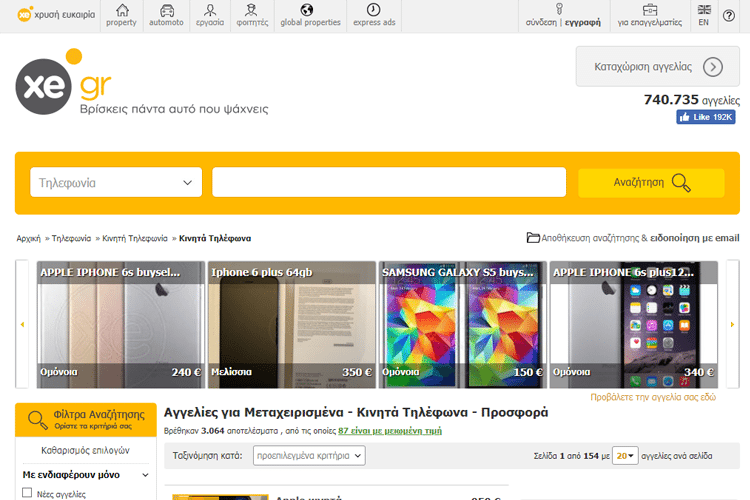Image resolution: width=750 pixels, height=500 pixels.
Task: Open για επαγγελματίες briefcase icon
Action: click(x=650, y=10)
